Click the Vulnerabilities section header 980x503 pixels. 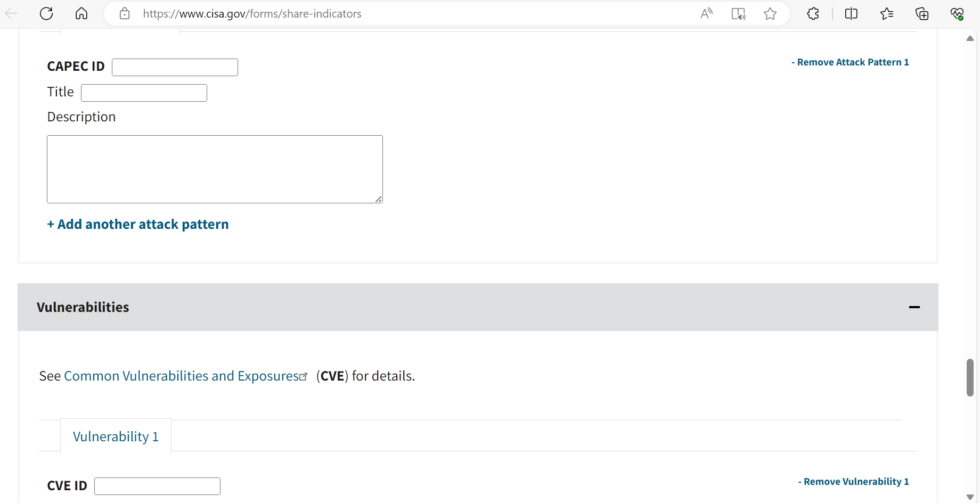[x=478, y=307]
